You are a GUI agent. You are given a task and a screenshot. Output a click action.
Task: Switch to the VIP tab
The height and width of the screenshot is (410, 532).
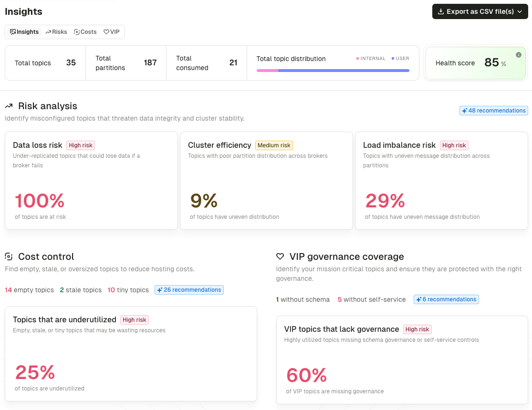112,32
